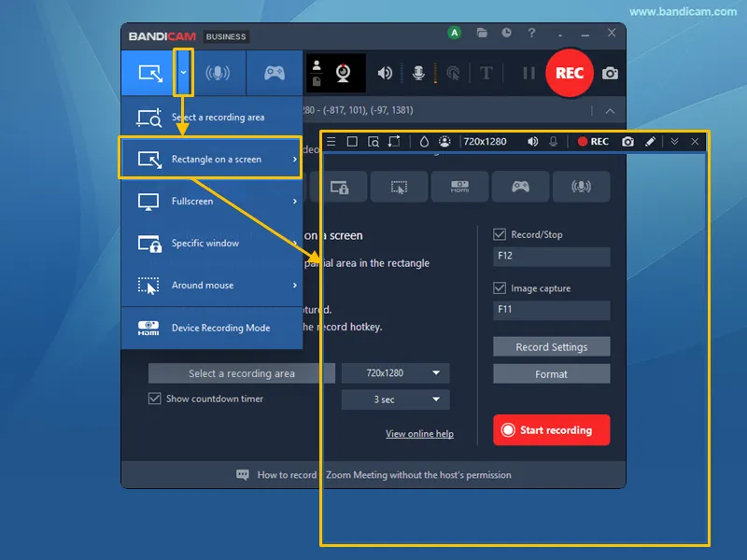Open the scheduled recording clock icon
The height and width of the screenshot is (560, 747).
click(x=506, y=33)
